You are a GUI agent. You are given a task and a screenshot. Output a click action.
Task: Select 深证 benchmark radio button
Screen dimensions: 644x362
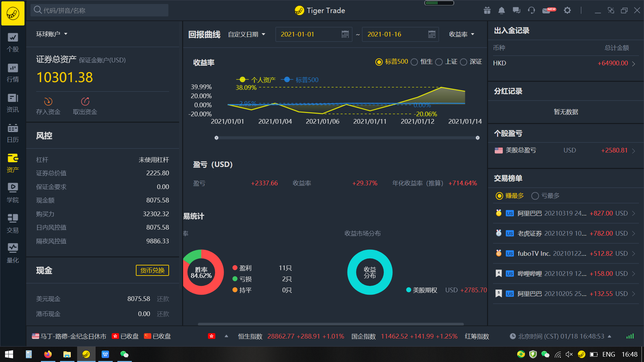pyautogui.click(x=464, y=62)
